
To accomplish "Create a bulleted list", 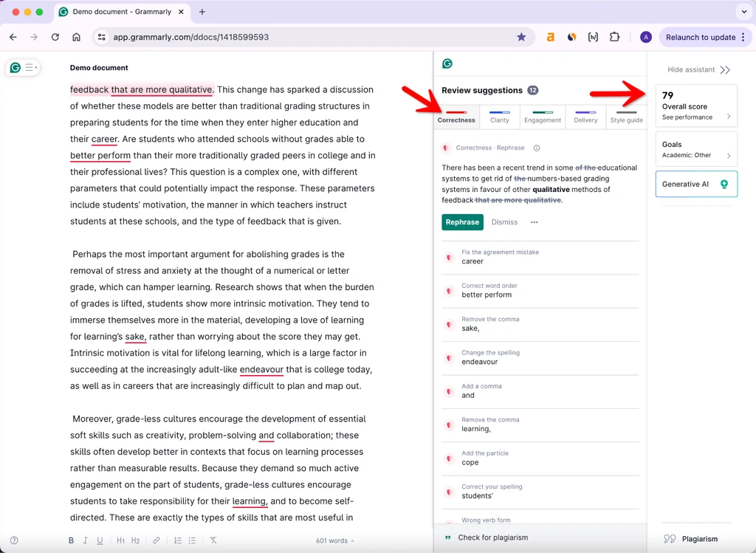I will click(x=192, y=540).
